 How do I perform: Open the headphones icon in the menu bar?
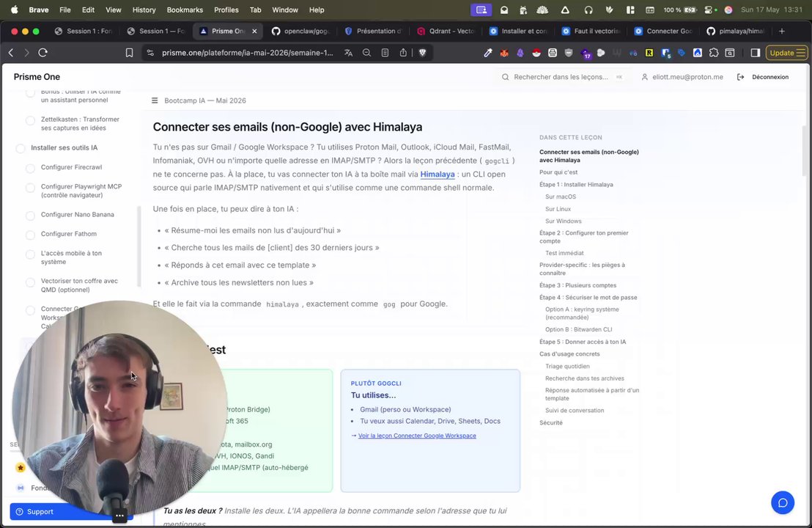pos(588,10)
